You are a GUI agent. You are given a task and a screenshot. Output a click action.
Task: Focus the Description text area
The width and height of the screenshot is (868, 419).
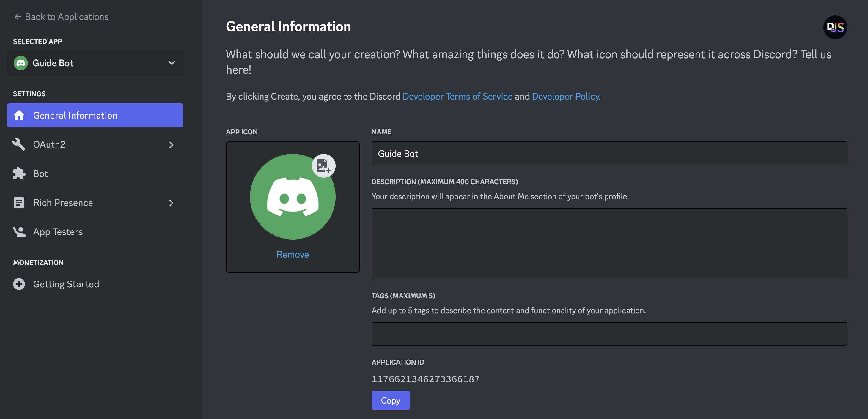[x=608, y=243]
